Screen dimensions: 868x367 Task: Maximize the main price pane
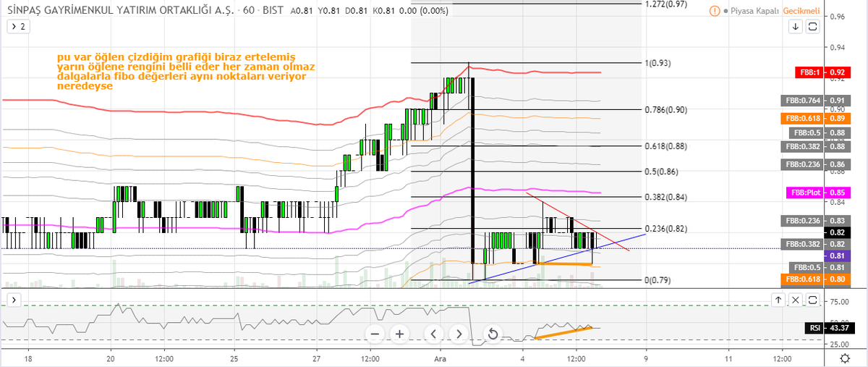pyautogui.click(x=812, y=27)
